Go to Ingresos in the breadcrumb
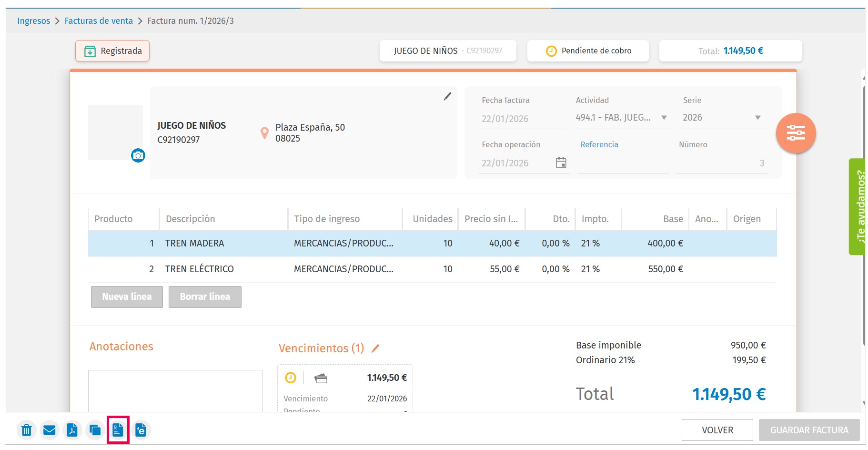This screenshot has height=450, width=868. coord(33,21)
